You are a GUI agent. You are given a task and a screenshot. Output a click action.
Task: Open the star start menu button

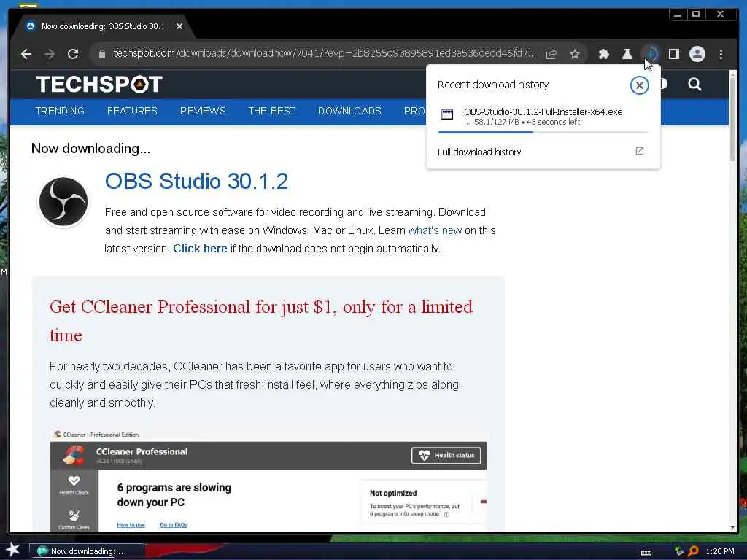pyautogui.click(x=12, y=550)
